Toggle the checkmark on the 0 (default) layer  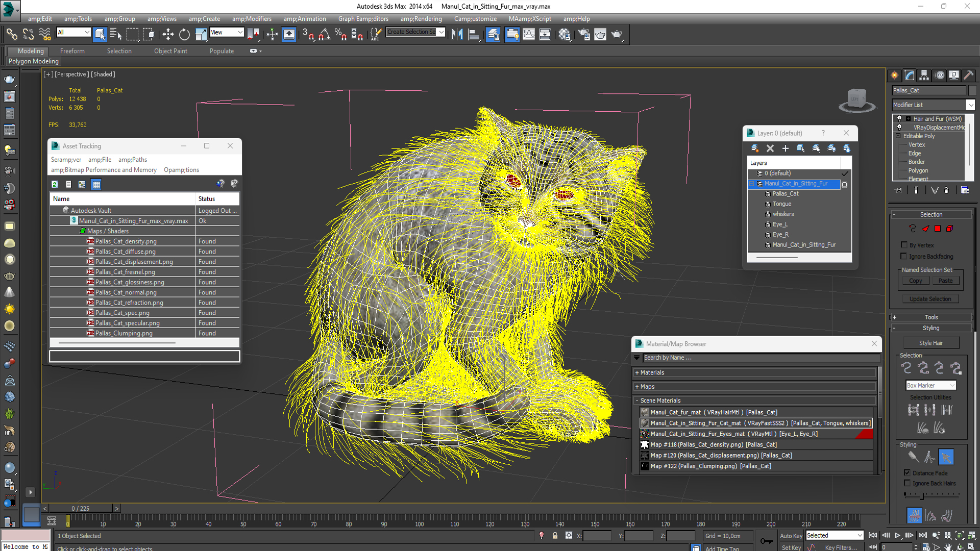tap(845, 173)
